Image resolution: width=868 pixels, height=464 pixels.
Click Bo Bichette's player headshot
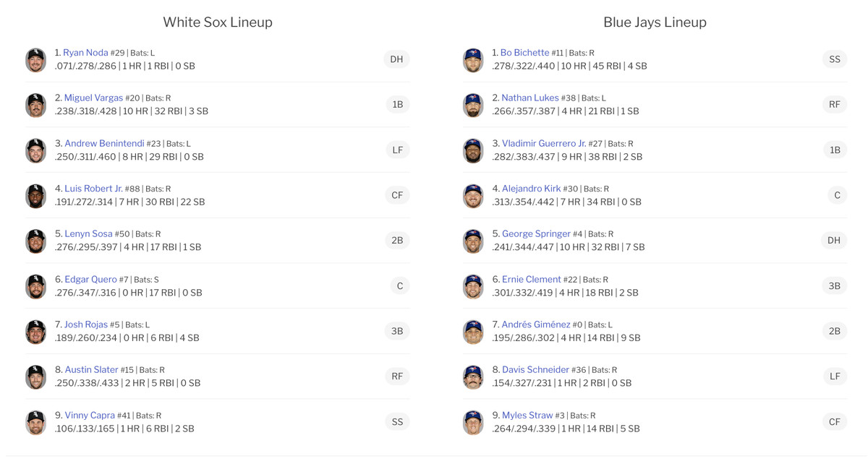coord(473,60)
